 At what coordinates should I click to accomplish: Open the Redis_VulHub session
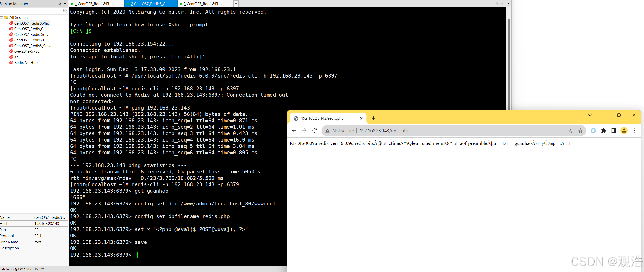coord(26,63)
